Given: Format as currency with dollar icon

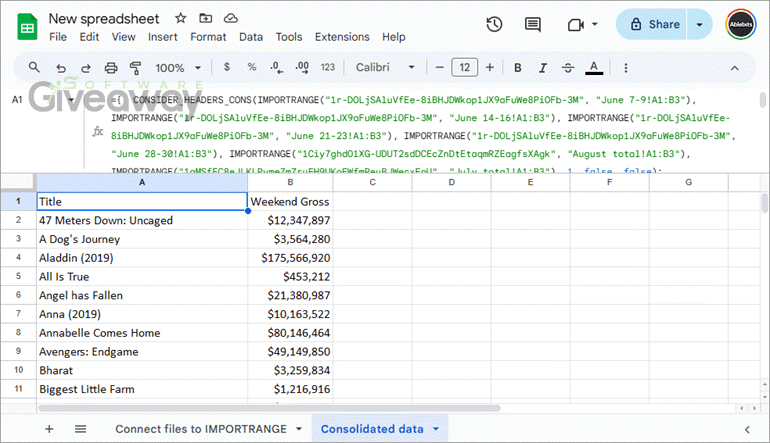Looking at the screenshot, I should [x=227, y=68].
